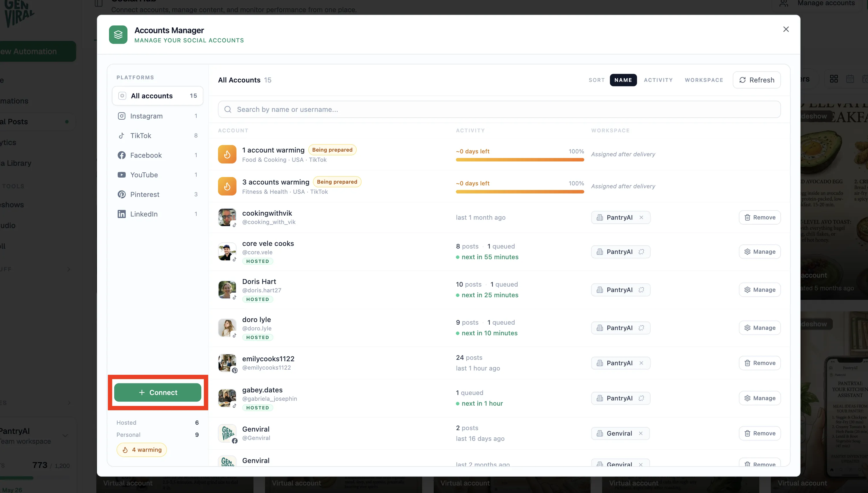Manage the doro lyle account
The image size is (868, 493).
click(760, 328)
